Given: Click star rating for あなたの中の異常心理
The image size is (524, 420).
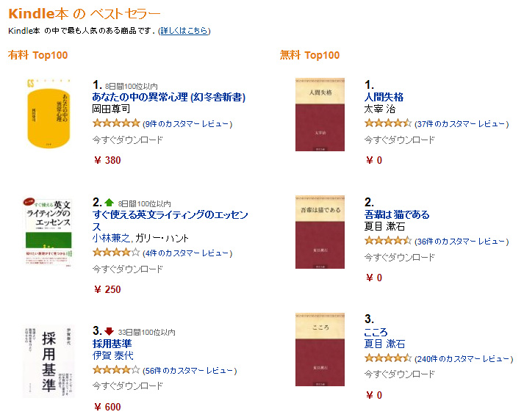Looking at the screenshot, I should pos(116,123).
